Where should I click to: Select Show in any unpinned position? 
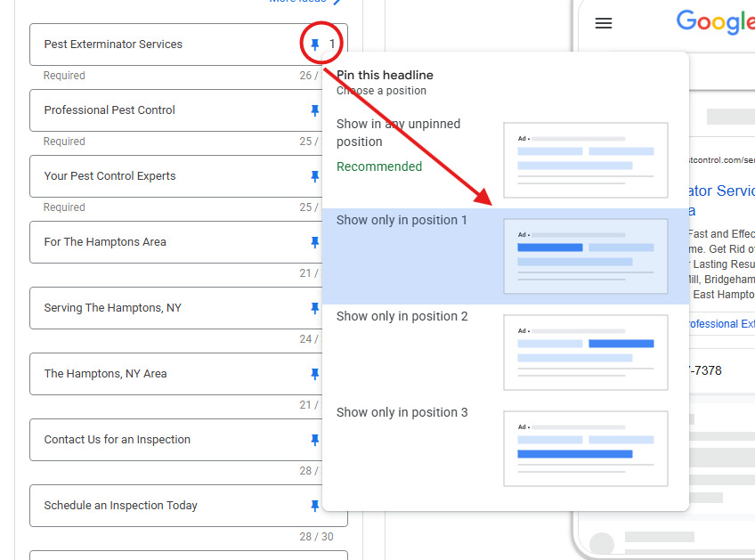[398, 133]
